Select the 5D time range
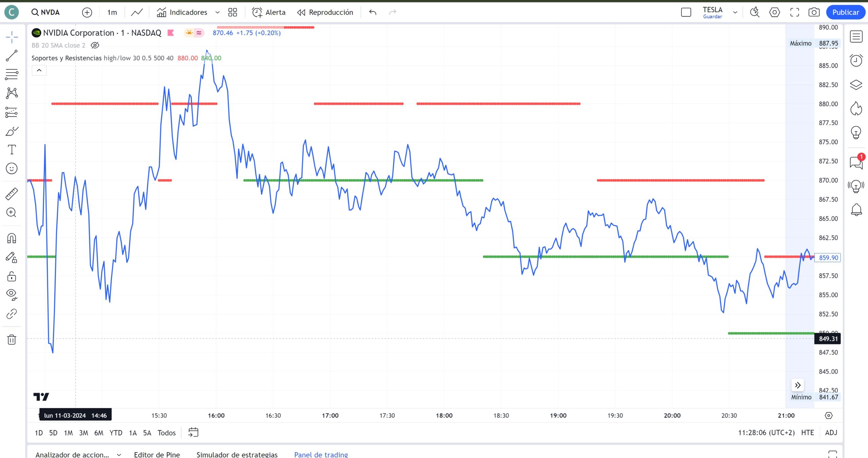This screenshot has height=458, width=868. coord(53,433)
